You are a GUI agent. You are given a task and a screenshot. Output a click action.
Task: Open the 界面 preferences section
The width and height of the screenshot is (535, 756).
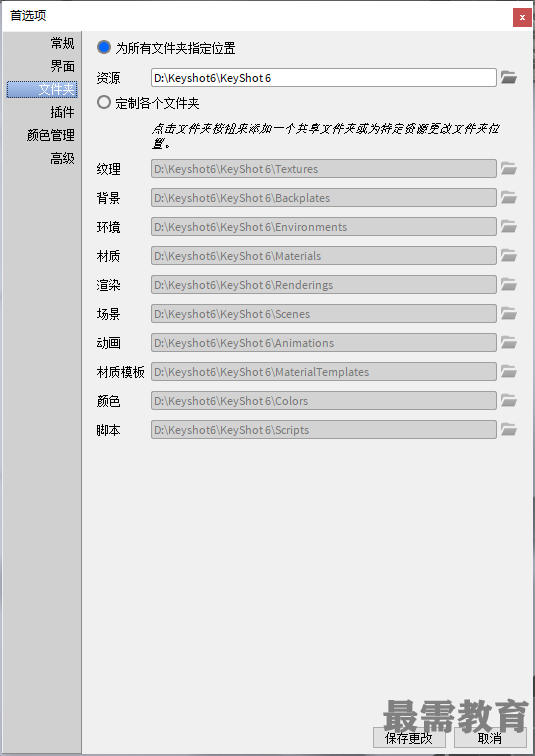[62, 66]
